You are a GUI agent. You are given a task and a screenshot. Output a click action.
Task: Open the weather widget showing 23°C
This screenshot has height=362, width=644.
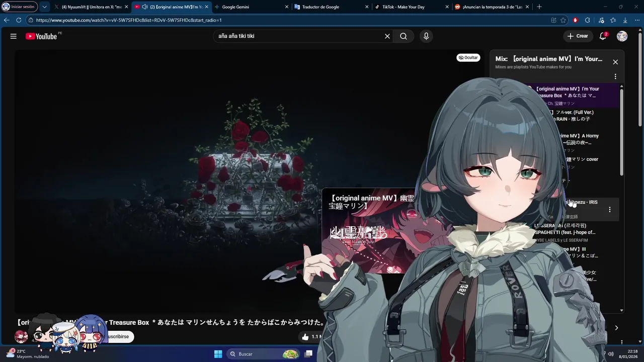[28, 354]
